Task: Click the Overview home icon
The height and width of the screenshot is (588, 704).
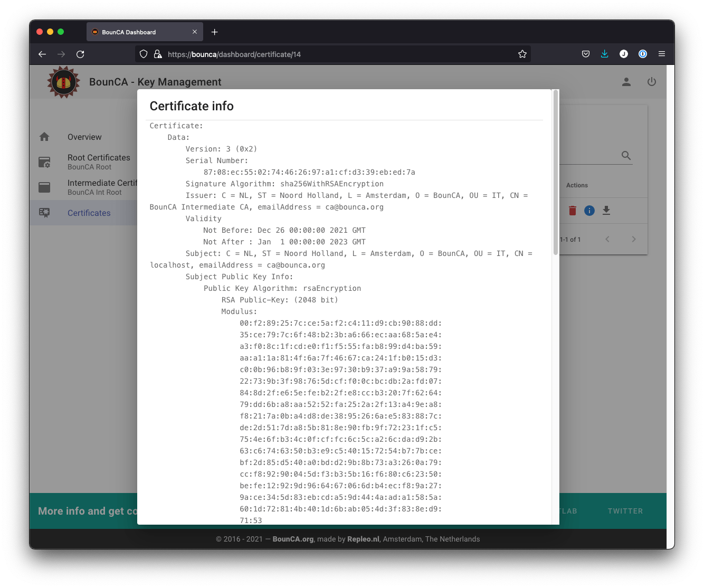Action: pyautogui.click(x=44, y=137)
